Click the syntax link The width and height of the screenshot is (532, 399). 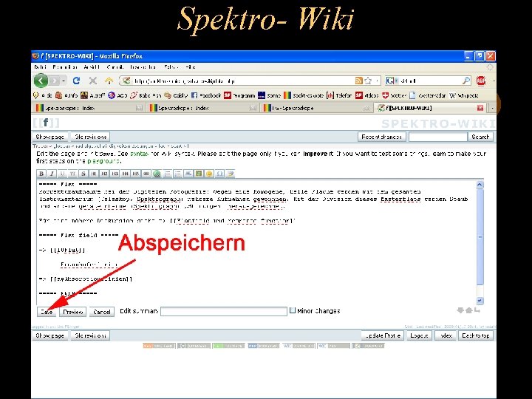pos(139,154)
